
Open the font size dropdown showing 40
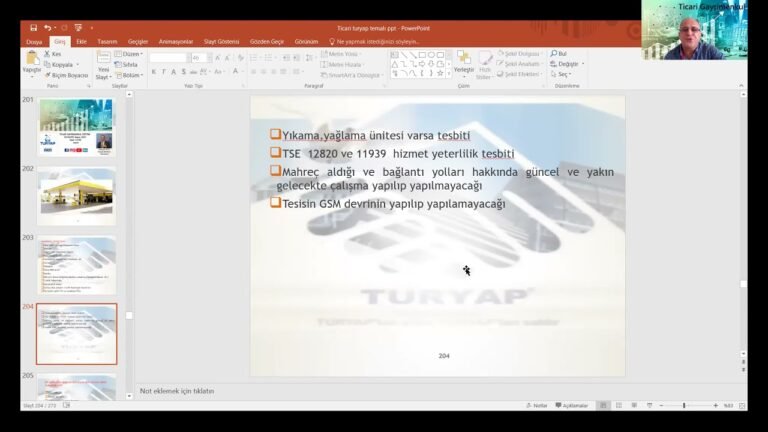click(210, 58)
